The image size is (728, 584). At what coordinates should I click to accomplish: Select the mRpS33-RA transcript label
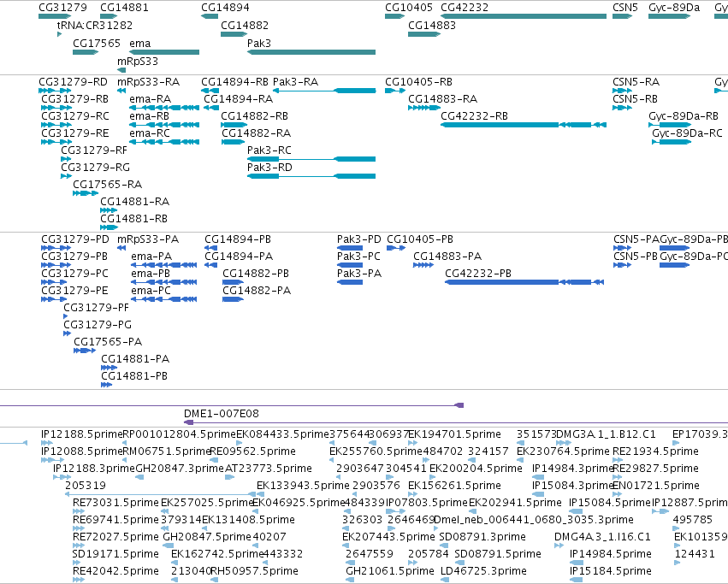(149, 82)
